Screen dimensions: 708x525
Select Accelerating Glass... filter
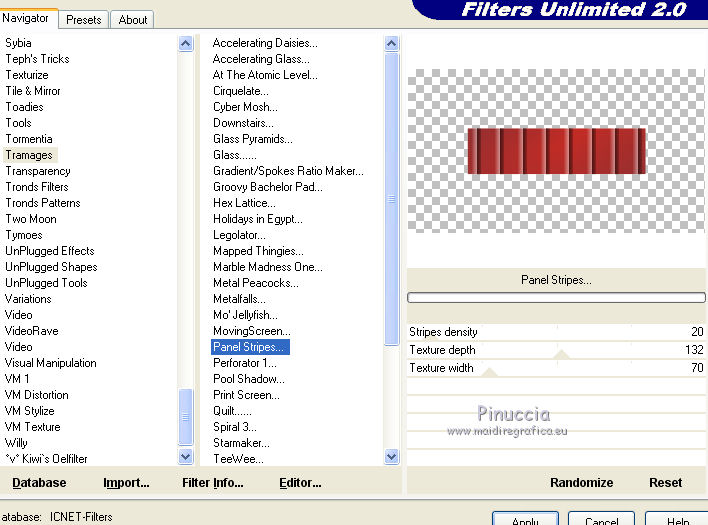[x=261, y=59]
